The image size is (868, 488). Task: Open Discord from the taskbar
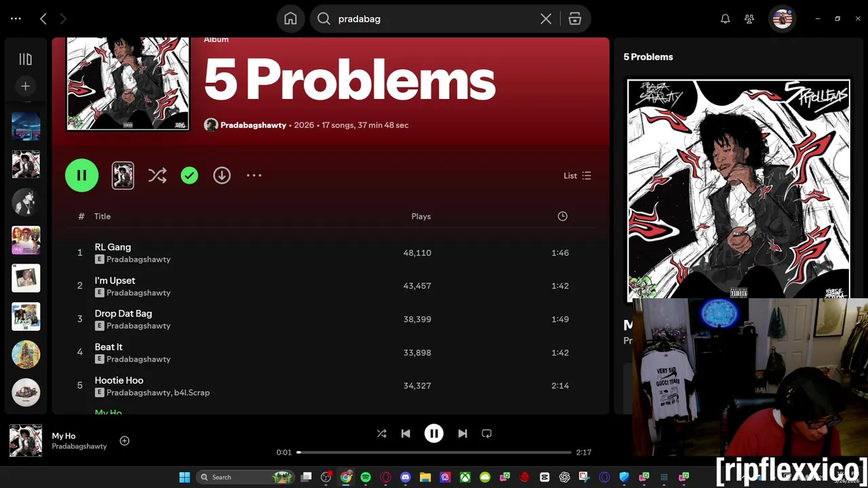click(406, 477)
